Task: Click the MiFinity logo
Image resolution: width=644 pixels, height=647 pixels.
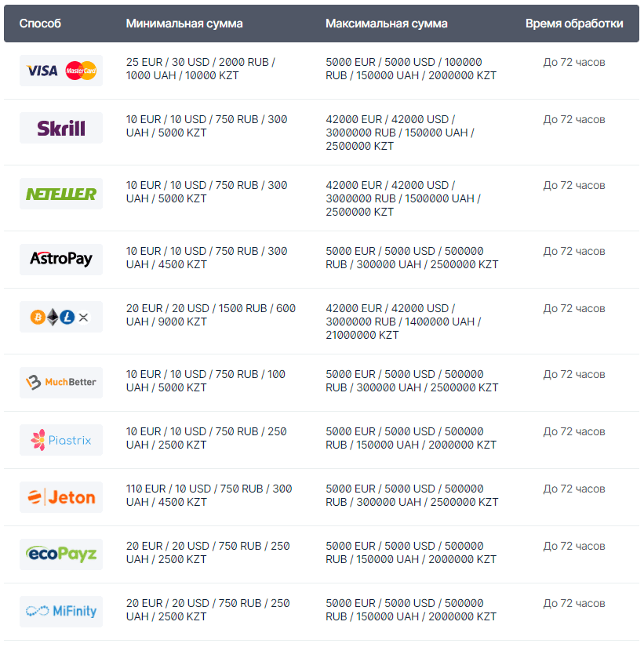Action: (x=61, y=612)
